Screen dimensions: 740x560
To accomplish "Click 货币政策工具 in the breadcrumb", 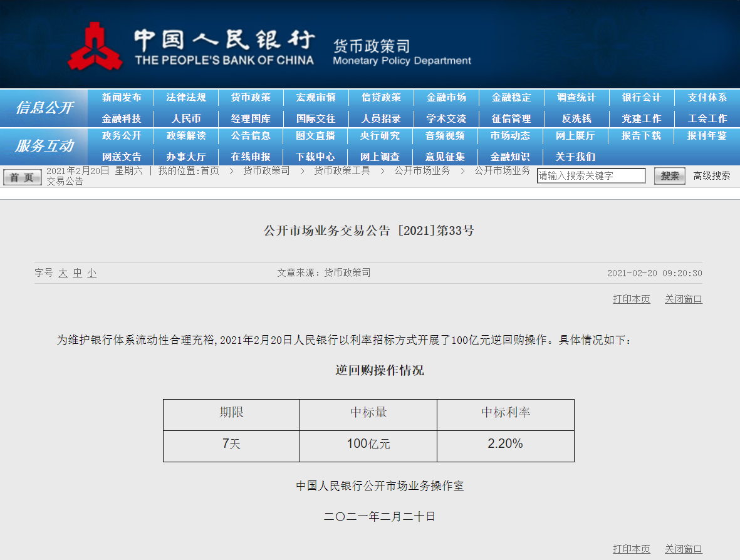I will pyautogui.click(x=341, y=171).
